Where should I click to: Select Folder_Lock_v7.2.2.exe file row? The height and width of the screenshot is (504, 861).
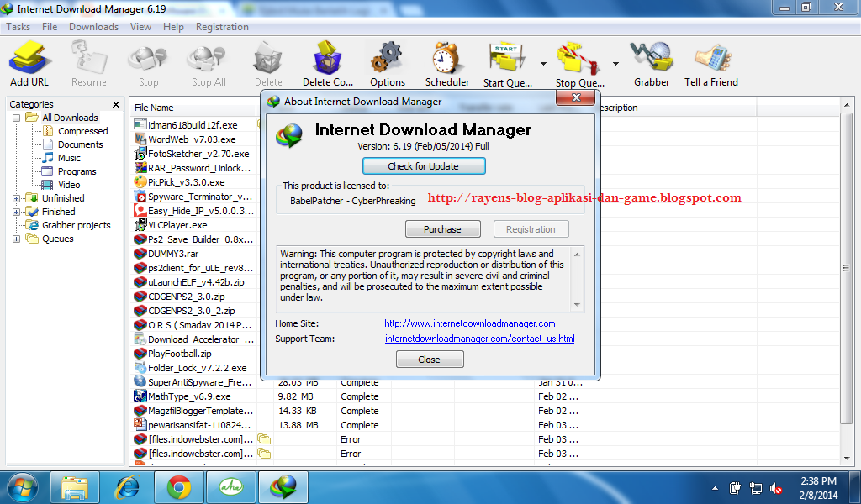tap(197, 368)
